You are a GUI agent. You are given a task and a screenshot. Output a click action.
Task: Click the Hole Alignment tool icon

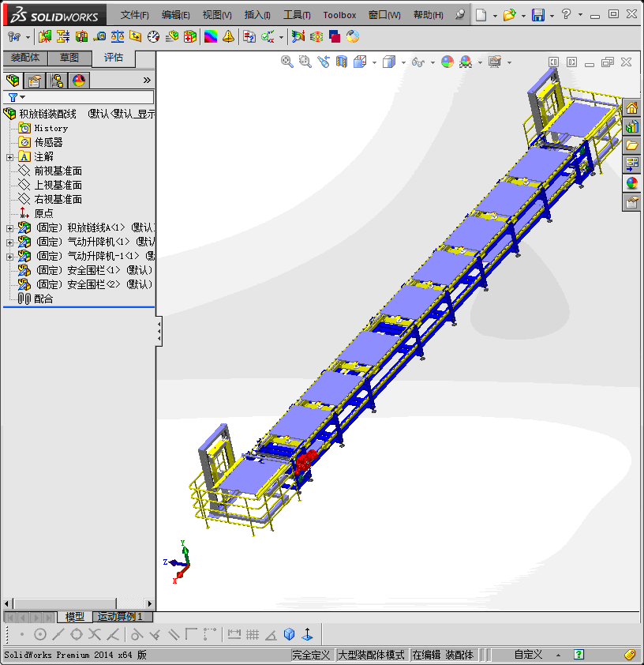pyautogui.click(x=81, y=37)
